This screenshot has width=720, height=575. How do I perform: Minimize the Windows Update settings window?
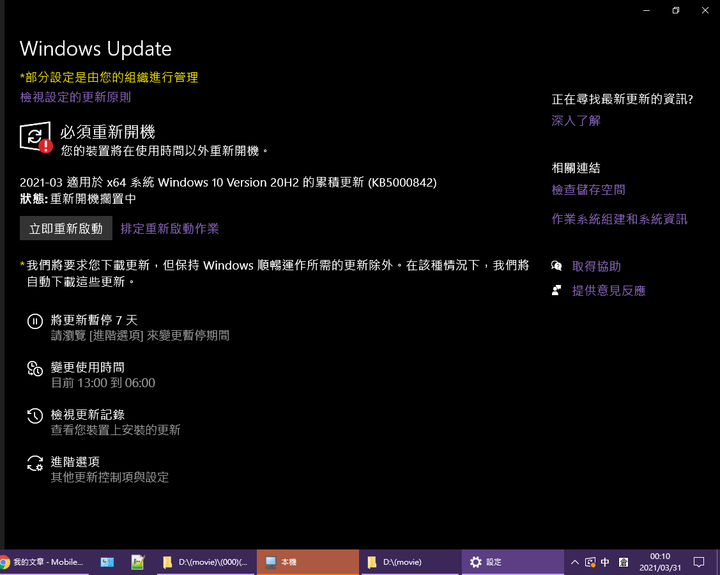coord(647,10)
